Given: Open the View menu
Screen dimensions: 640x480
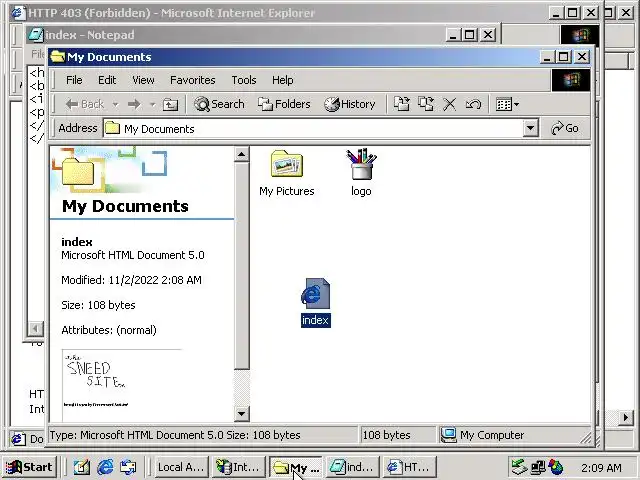Looking at the screenshot, I should 143,80.
